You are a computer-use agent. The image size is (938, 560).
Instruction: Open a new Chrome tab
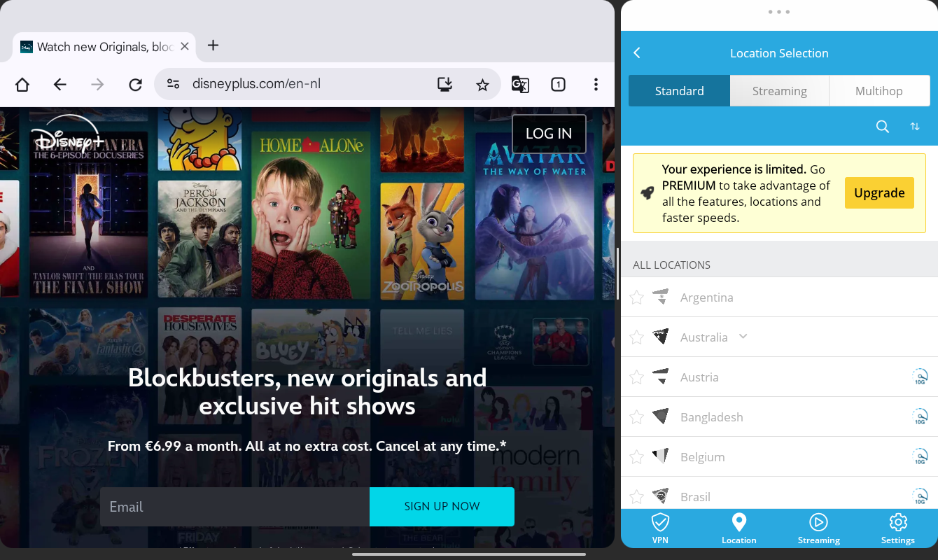(213, 45)
